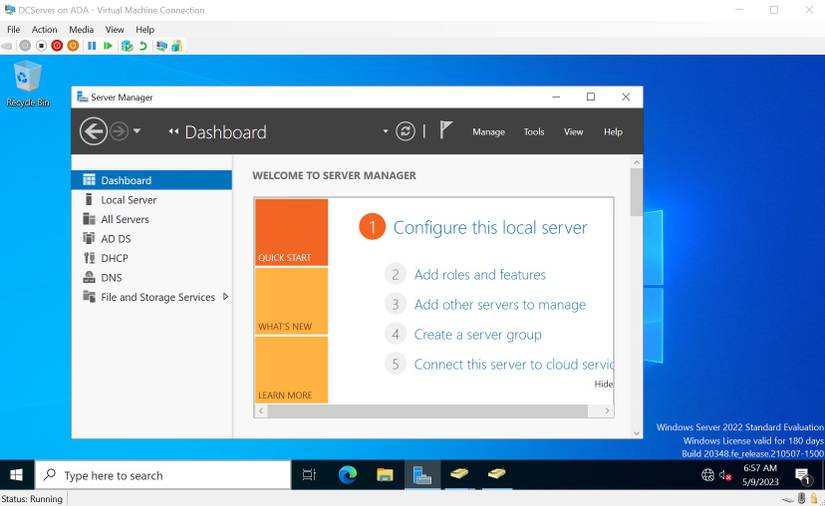825x506 pixels.
Task: Click horizontal scrollbar right arrow in welcome tile
Action: [x=607, y=411]
